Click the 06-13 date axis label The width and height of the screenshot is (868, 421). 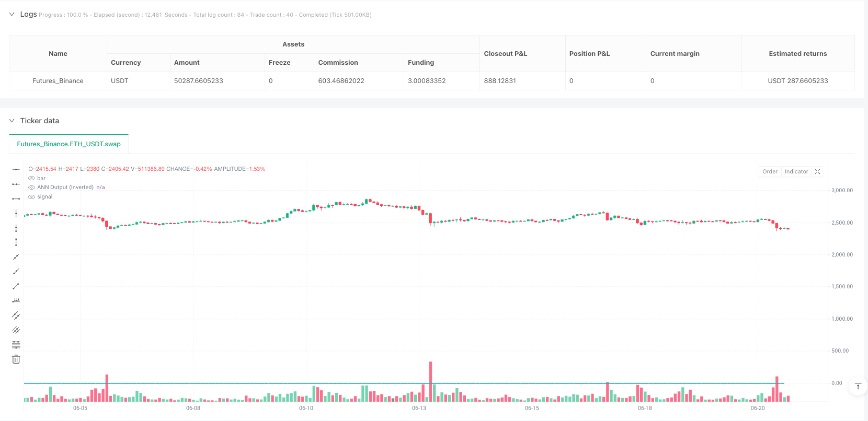click(419, 408)
